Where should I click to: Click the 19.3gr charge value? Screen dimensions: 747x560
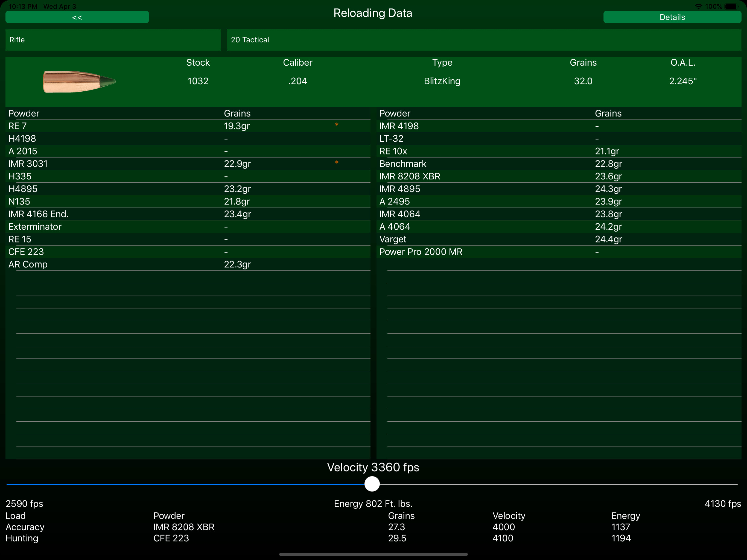point(237,126)
